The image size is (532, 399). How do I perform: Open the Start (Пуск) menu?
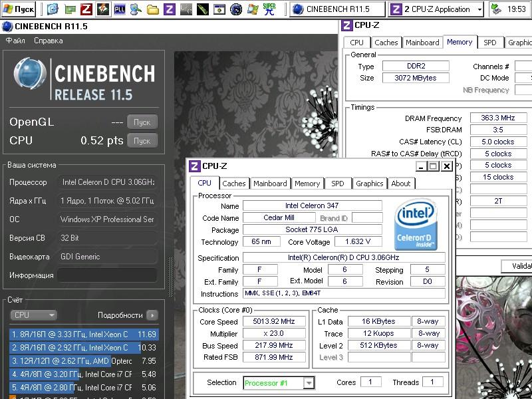click(x=19, y=9)
